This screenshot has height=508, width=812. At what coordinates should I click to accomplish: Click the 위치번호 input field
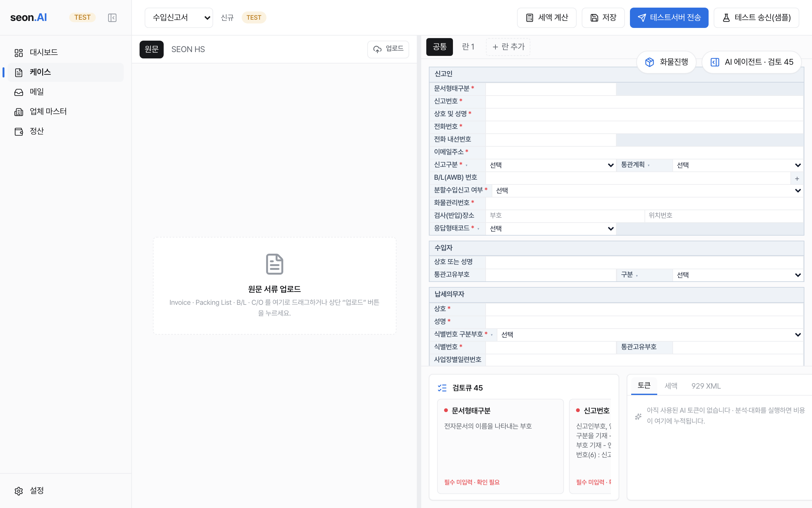pyautogui.click(x=724, y=216)
